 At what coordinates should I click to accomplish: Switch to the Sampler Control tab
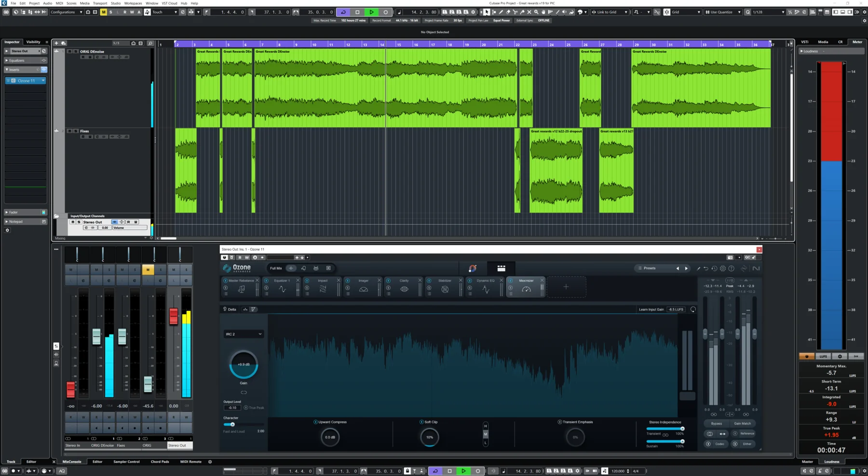[x=126, y=462]
